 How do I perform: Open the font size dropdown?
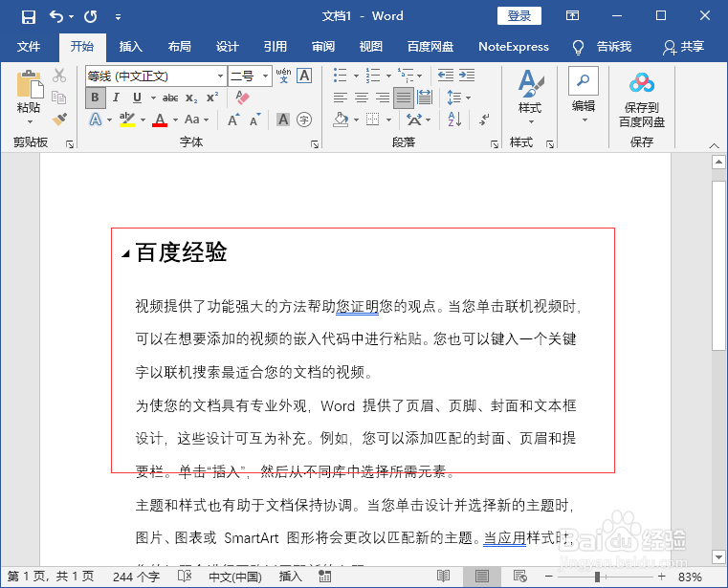(265, 76)
